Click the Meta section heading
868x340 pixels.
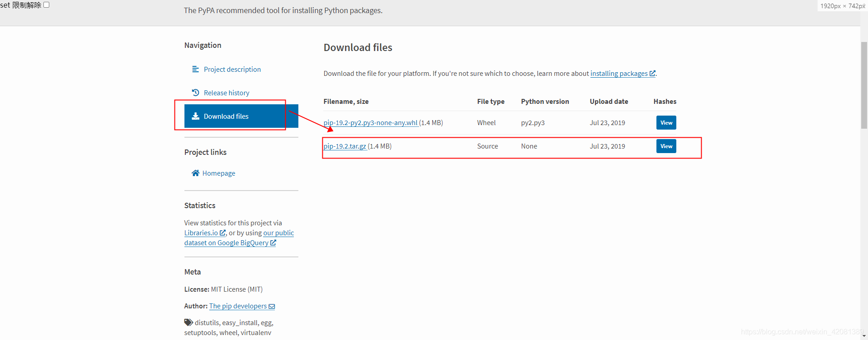click(x=192, y=272)
